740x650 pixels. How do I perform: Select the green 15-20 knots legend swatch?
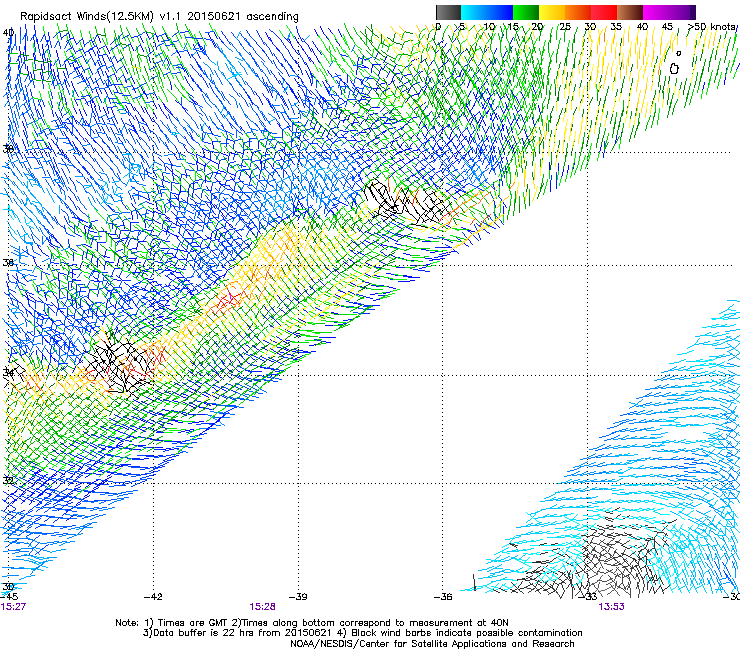(x=526, y=12)
